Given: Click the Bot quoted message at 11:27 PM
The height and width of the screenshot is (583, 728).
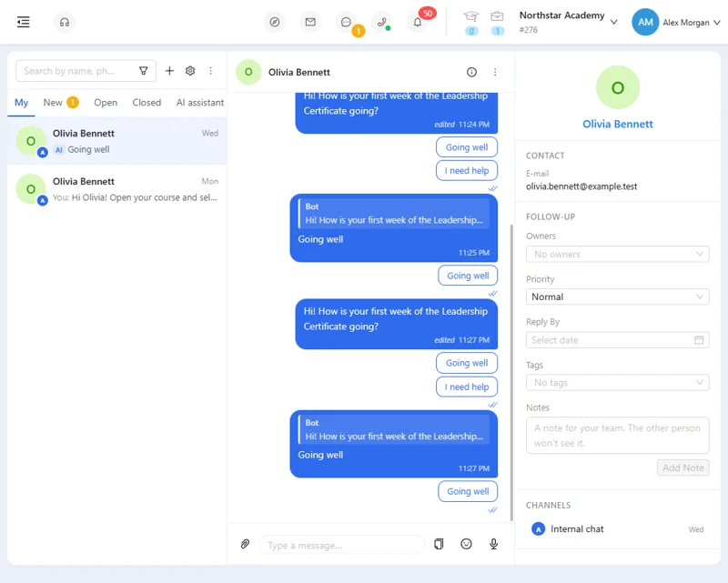Looking at the screenshot, I should point(394,430).
